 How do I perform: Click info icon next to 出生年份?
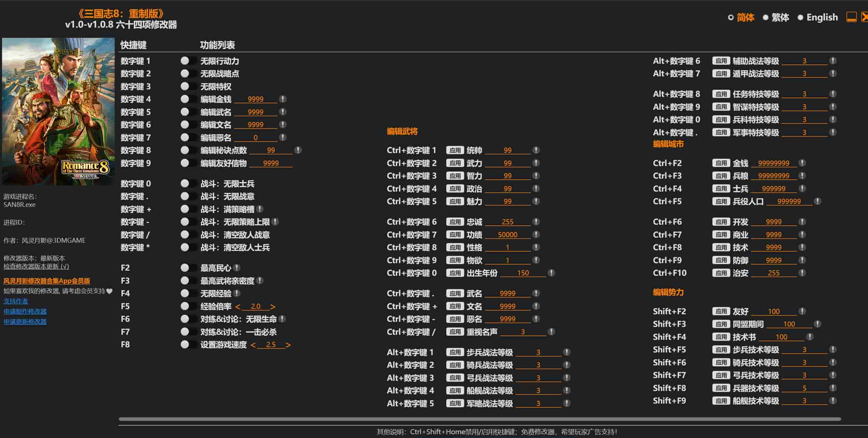click(551, 273)
